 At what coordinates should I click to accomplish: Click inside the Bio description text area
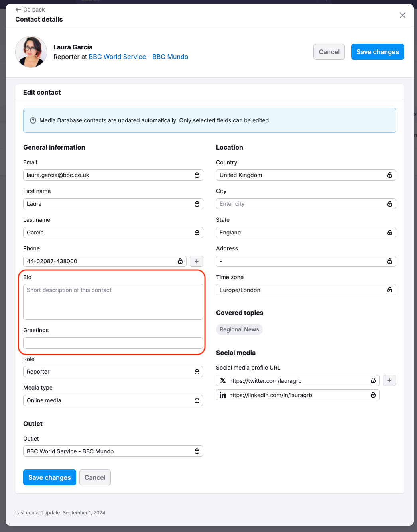coord(113,302)
